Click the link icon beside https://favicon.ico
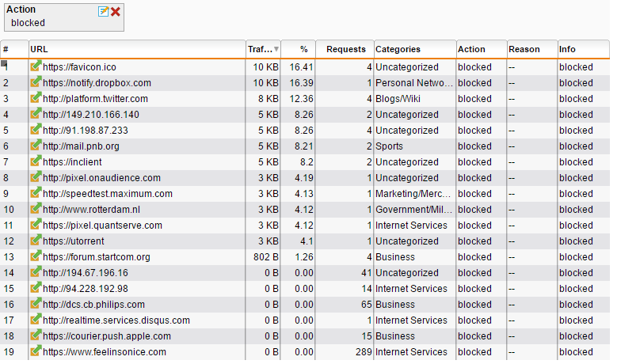 36,66
